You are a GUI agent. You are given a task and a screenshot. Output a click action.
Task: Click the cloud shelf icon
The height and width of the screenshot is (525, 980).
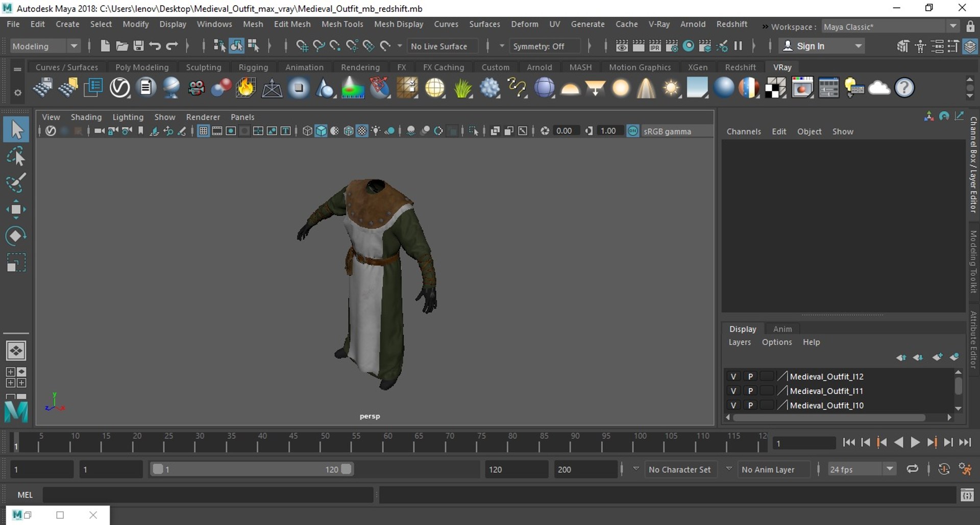(x=879, y=88)
